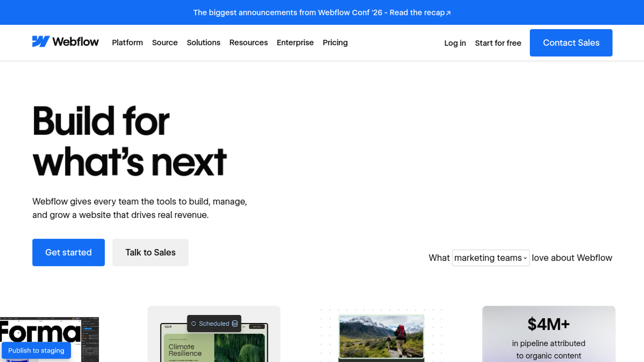
Task: Open the Solutions menu
Action: tap(204, 43)
